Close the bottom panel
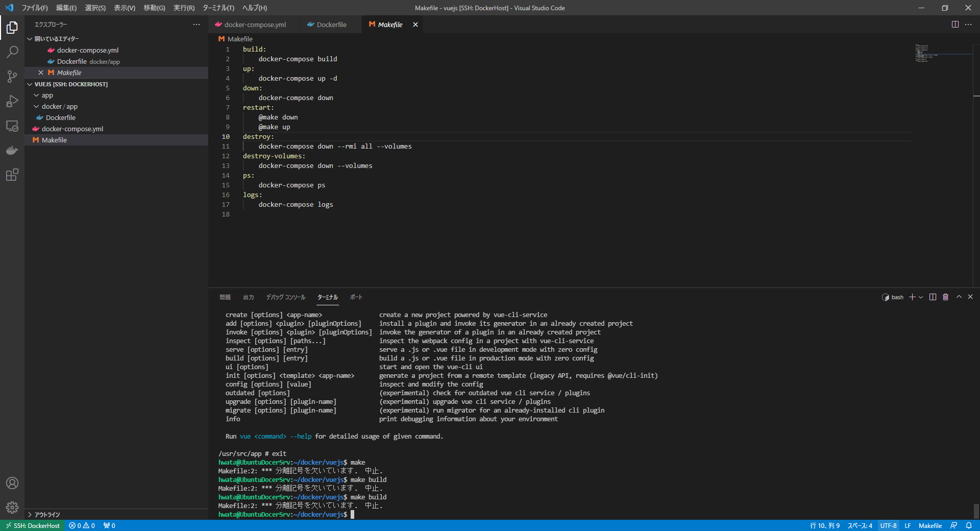Image resolution: width=980 pixels, height=531 pixels. pyautogui.click(x=970, y=297)
